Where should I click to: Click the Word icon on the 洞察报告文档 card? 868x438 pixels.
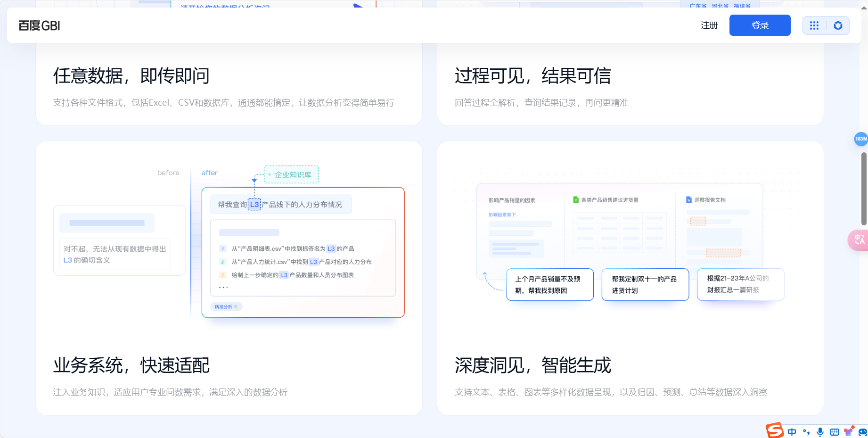(x=689, y=199)
